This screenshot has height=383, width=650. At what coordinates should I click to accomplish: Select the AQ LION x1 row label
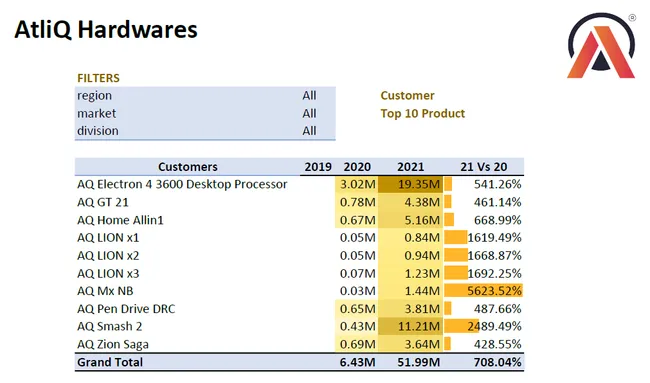[x=108, y=238]
